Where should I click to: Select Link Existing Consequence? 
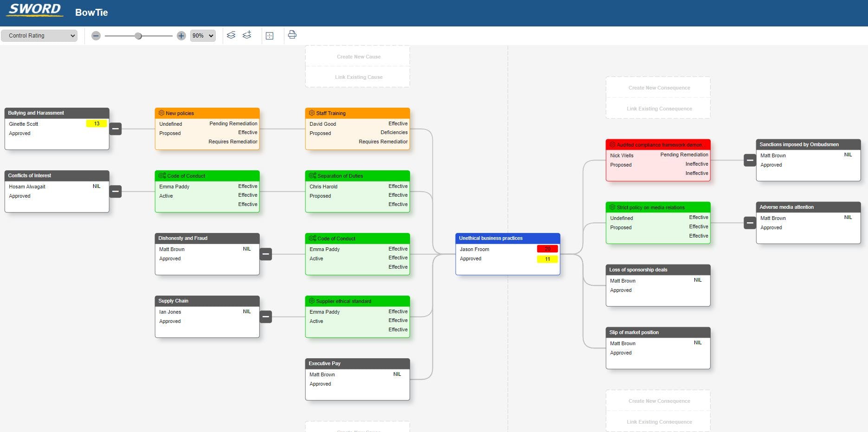coord(658,108)
